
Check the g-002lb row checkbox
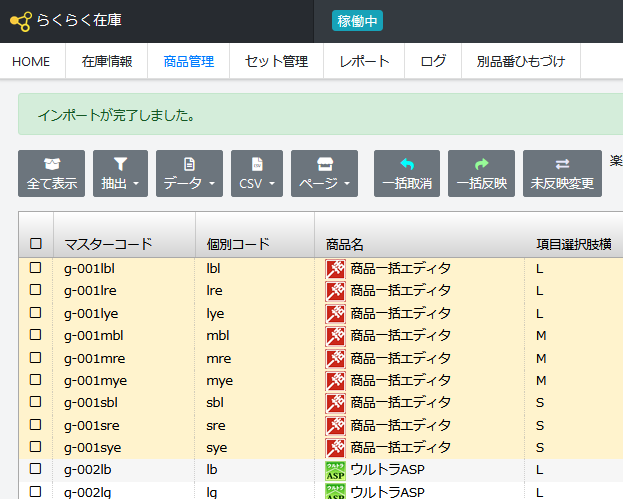(36, 468)
